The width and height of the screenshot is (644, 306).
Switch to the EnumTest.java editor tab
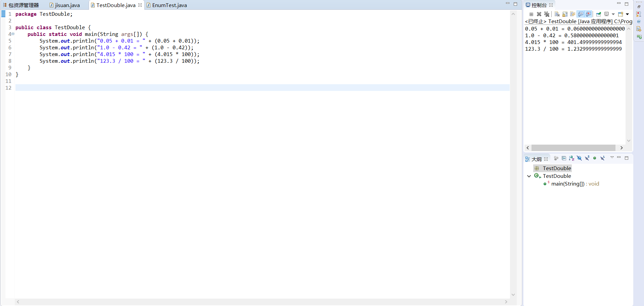167,5
